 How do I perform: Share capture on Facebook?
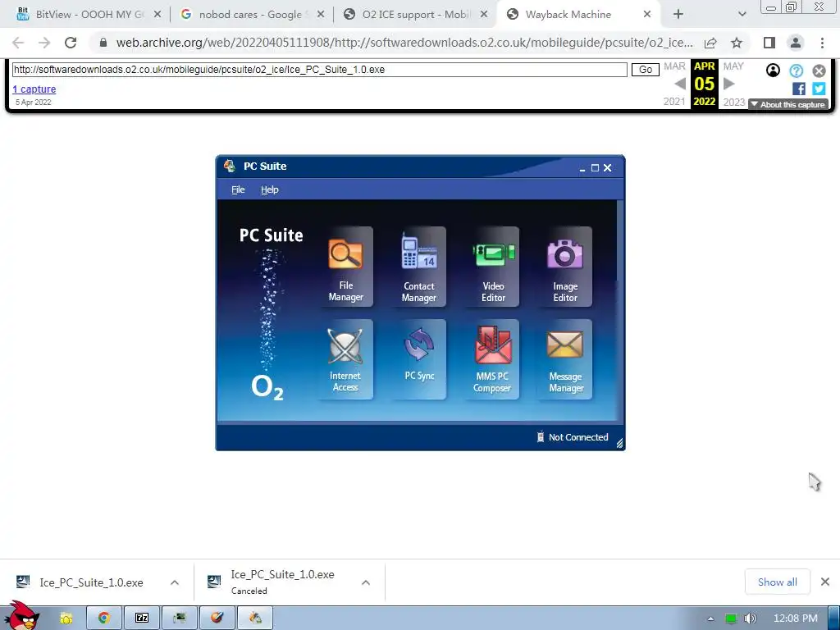[x=798, y=89]
